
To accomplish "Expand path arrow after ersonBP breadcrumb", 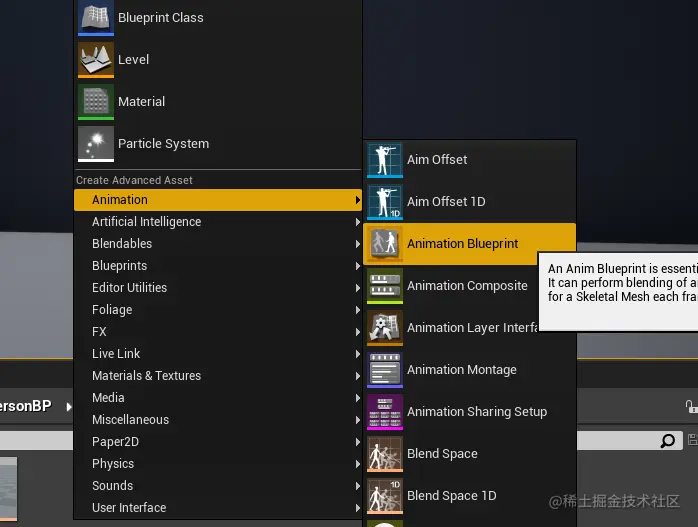I will (69, 407).
